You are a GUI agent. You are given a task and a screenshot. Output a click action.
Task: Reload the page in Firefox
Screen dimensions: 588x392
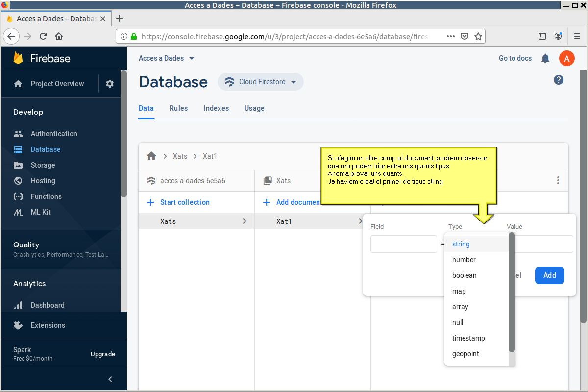(x=43, y=36)
